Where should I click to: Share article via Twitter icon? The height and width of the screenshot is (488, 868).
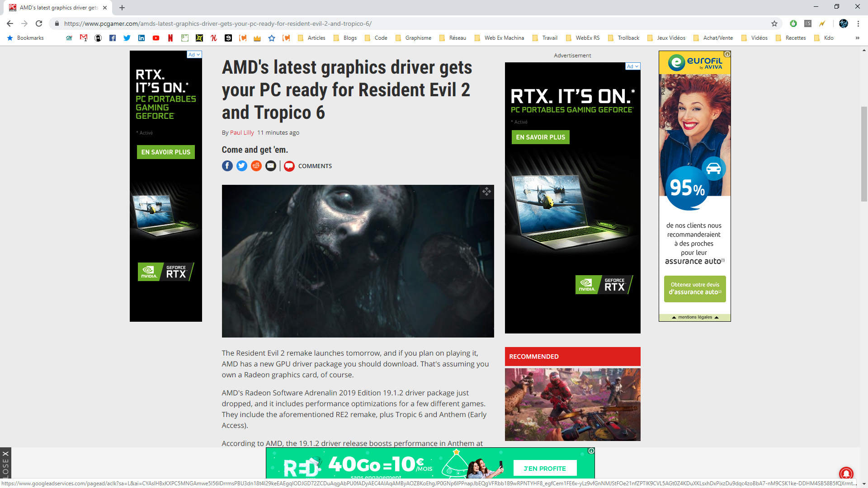click(x=242, y=166)
